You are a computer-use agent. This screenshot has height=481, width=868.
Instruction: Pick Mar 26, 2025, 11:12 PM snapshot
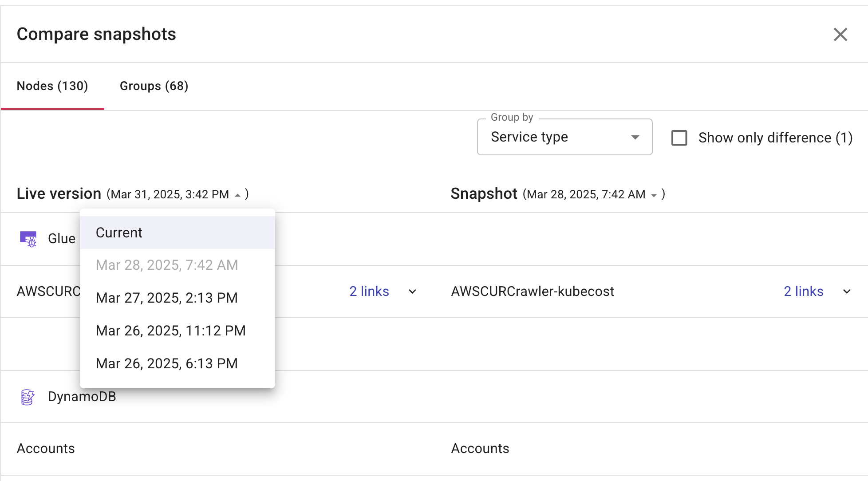(x=171, y=331)
